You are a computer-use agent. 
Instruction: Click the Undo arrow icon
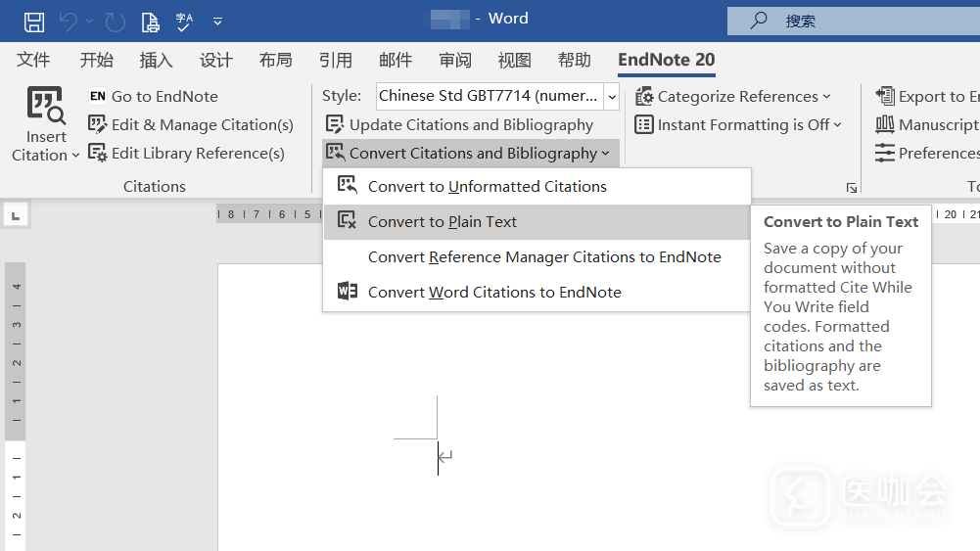pos(68,21)
